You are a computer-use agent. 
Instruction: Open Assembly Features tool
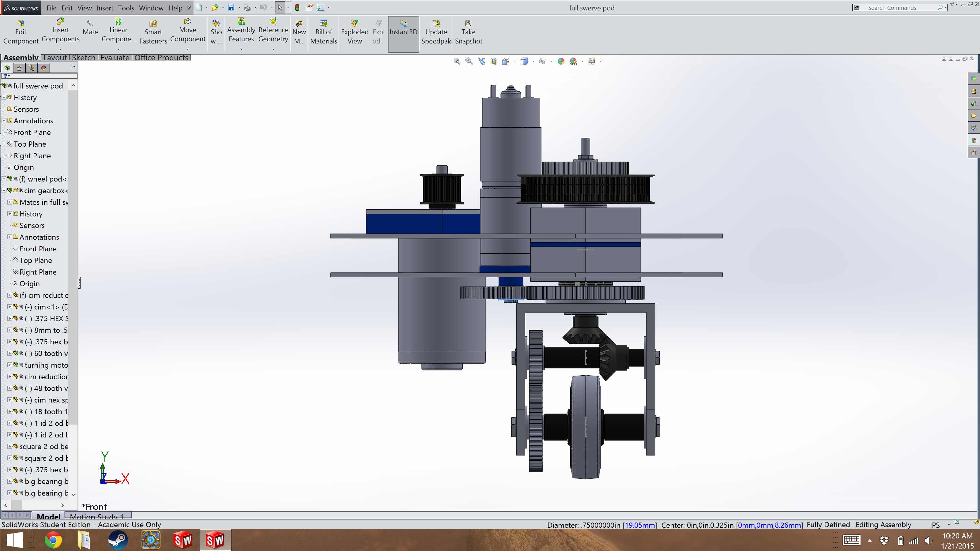pyautogui.click(x=241, y=30)
